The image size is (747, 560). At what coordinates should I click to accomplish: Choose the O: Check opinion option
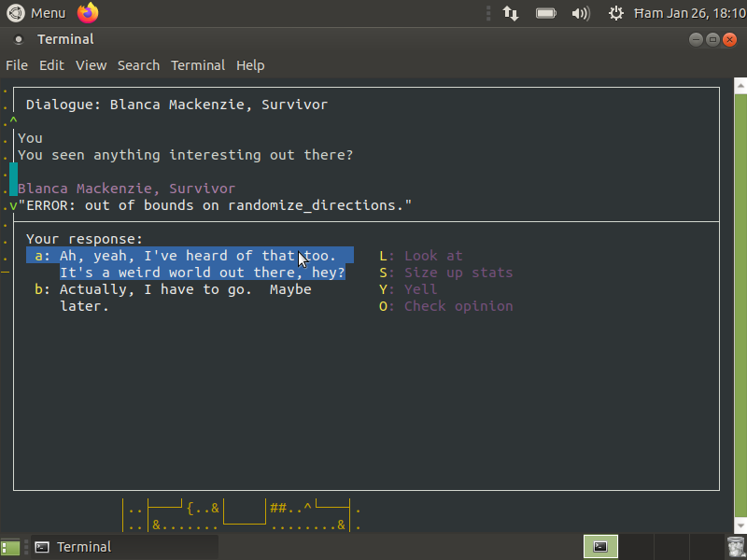click(x=446, y=306)
